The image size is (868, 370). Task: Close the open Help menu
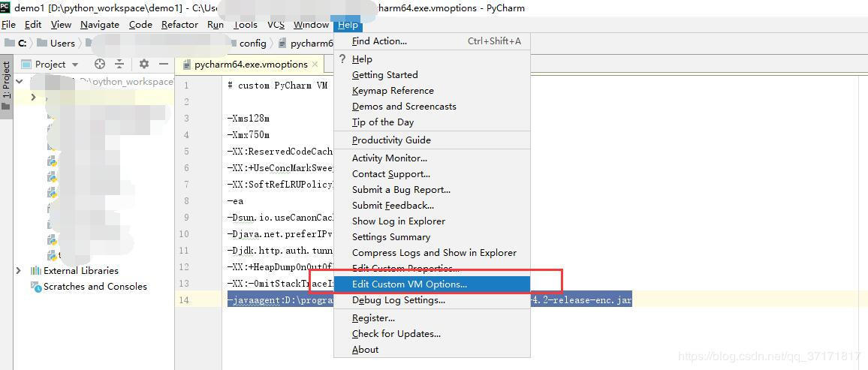click(348, 25)
